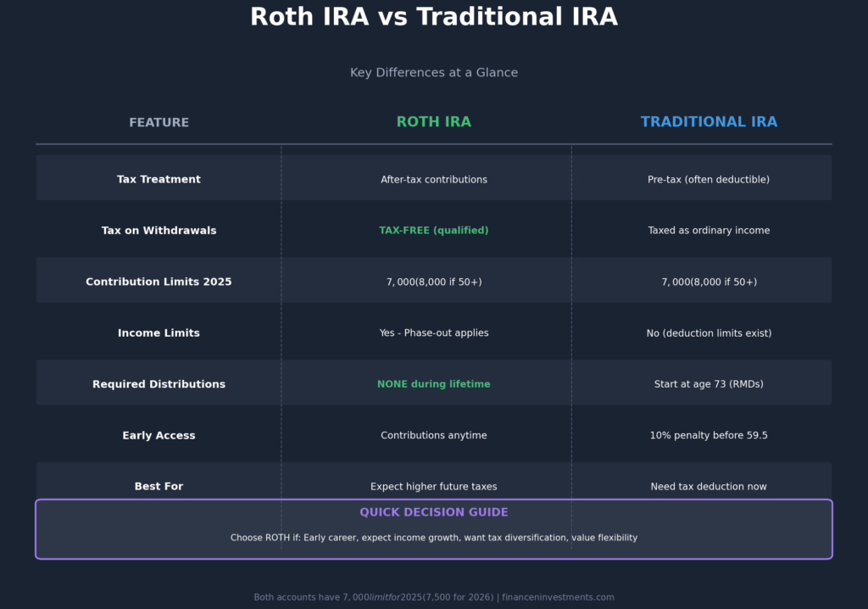The image size is (868, 609).
Task: Click the Best For row label
Action: point(159,486)
